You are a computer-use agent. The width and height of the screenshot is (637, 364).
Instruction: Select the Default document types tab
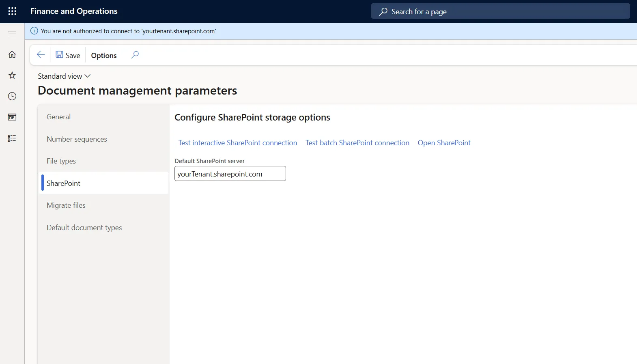tap(103, 228)
